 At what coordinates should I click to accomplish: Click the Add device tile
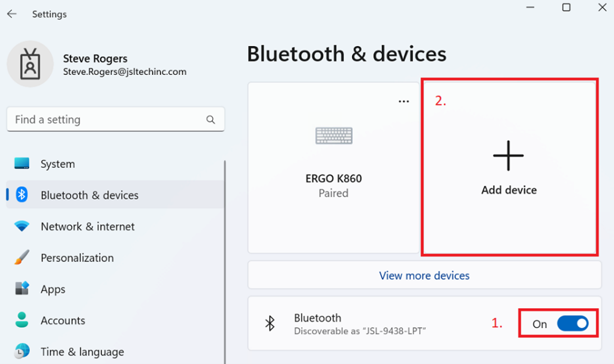508,168
